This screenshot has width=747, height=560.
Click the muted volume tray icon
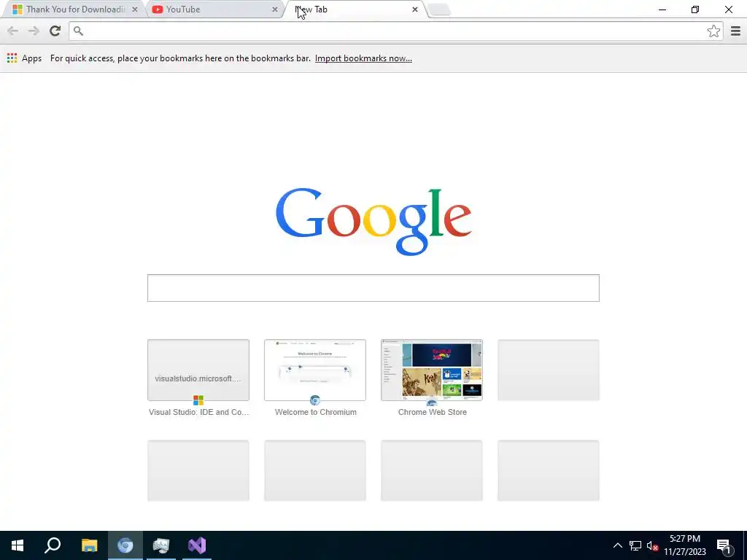point(652,545)
